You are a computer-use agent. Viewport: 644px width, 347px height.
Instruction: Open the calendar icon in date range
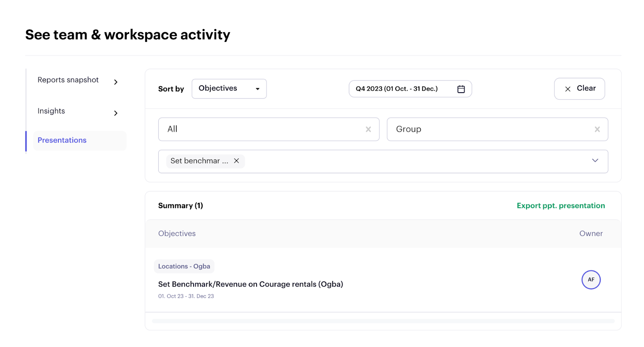461,89
